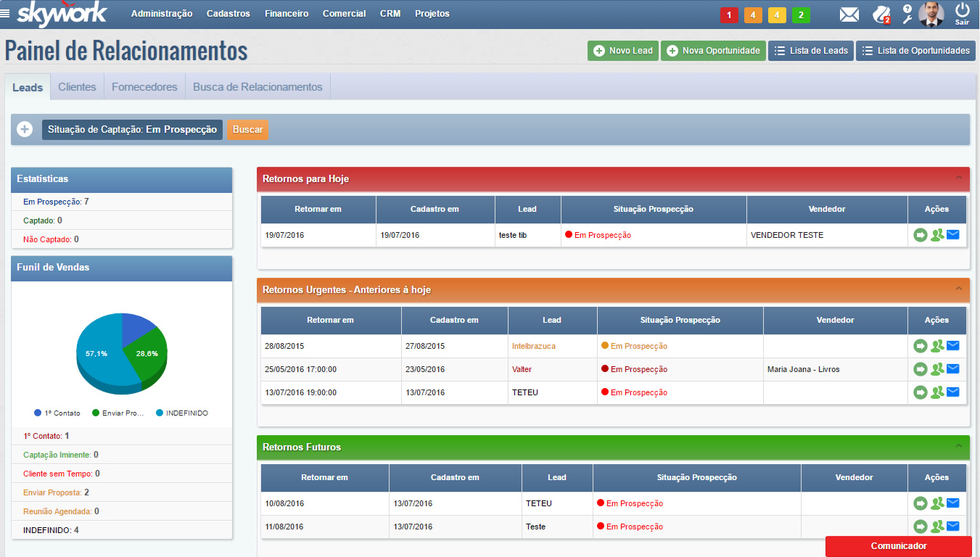Image resolution: width=980 pixels, height=557 pixels.
Task: Open the Intelbrazuca lead link
Action: click(534, 346)
